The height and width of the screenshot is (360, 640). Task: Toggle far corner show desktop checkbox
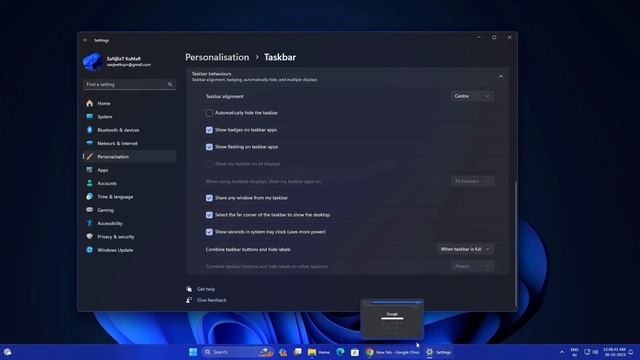[209, 215]
